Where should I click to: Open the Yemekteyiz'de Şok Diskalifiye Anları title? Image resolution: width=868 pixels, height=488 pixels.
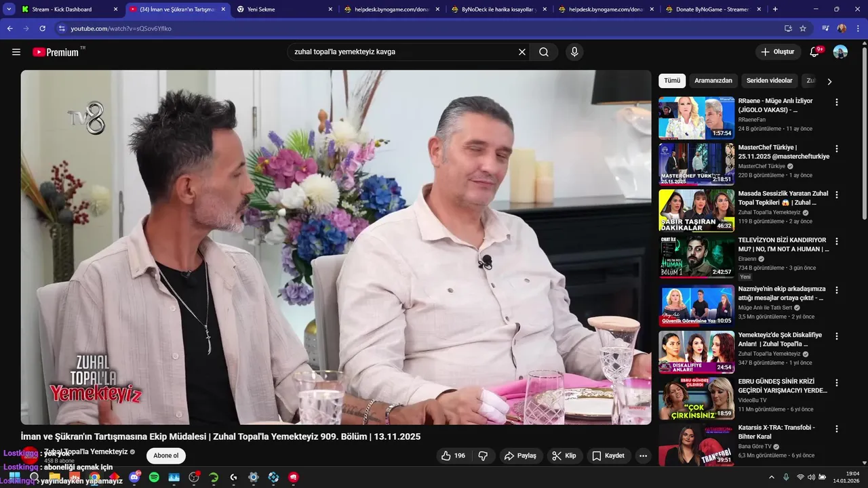tap(780, 340)
